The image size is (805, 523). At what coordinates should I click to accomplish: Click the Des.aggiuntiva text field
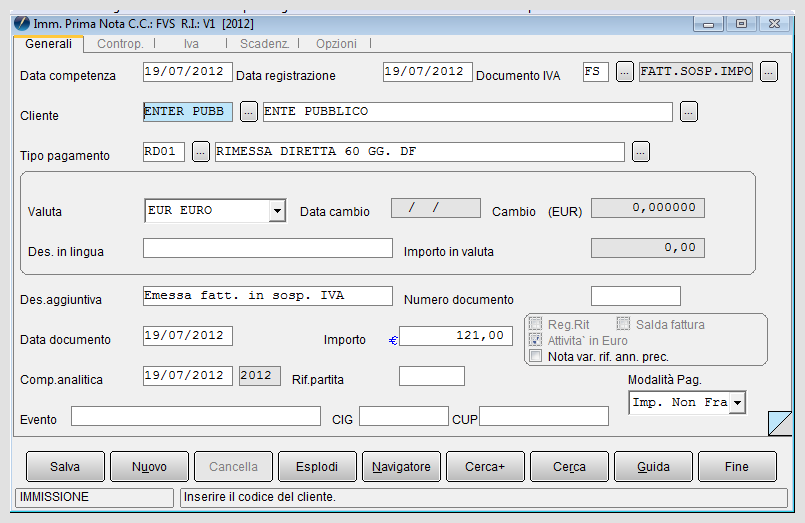coord(268,296)
